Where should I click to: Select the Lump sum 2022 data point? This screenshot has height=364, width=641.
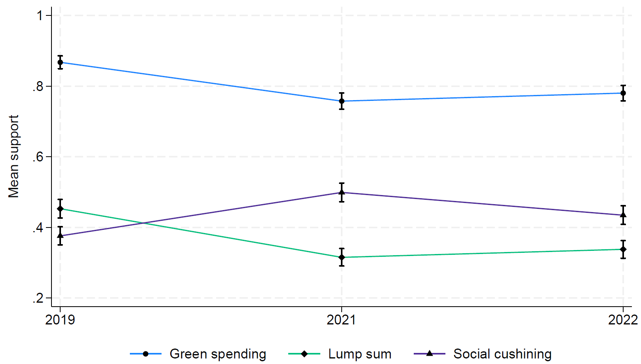coord(623,249)
